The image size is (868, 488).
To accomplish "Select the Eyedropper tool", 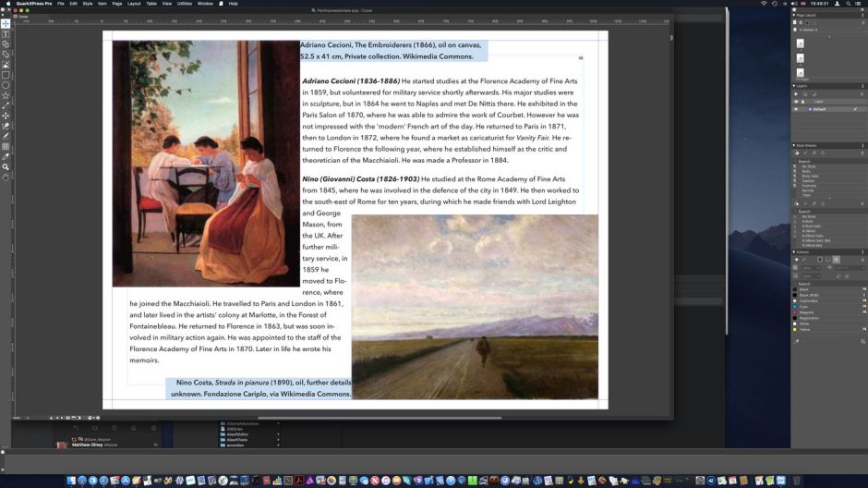I will (x=6, y=156).
